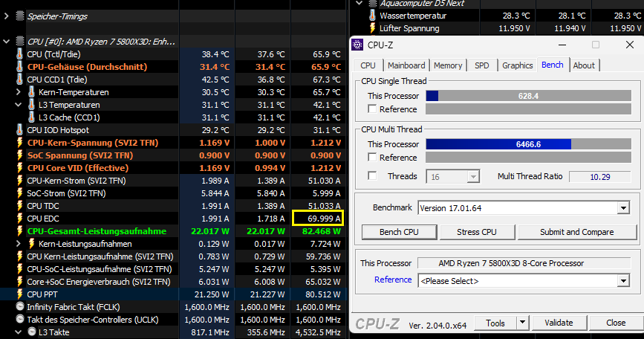Open the Threads count dropdown showing 16
Screen dimensions: 644x339
pyautogui.click(x=473, y=177)
